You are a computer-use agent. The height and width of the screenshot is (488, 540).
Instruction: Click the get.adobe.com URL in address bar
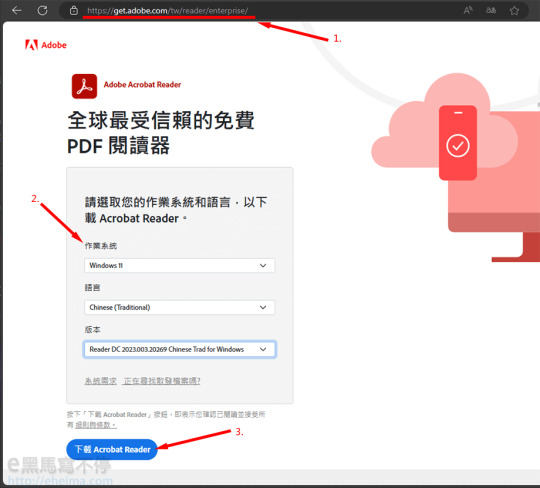167,11
